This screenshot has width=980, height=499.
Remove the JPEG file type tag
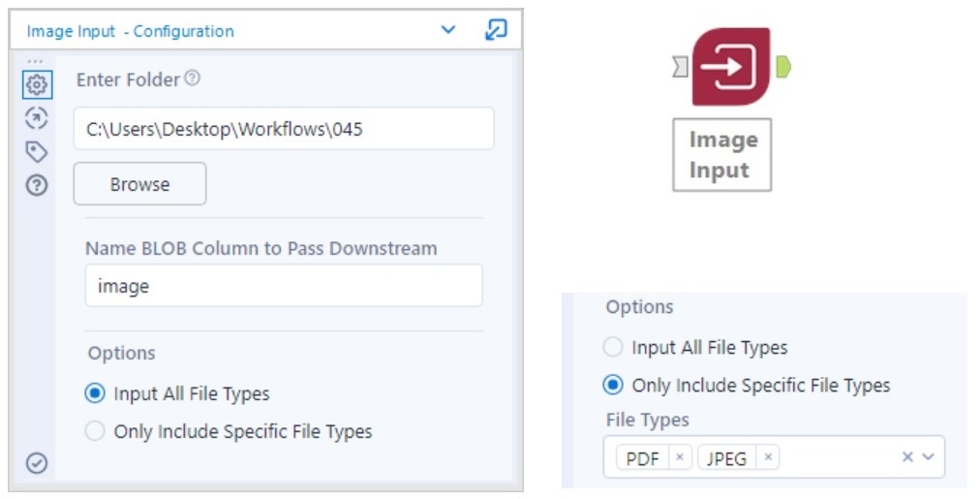[768, 457]
